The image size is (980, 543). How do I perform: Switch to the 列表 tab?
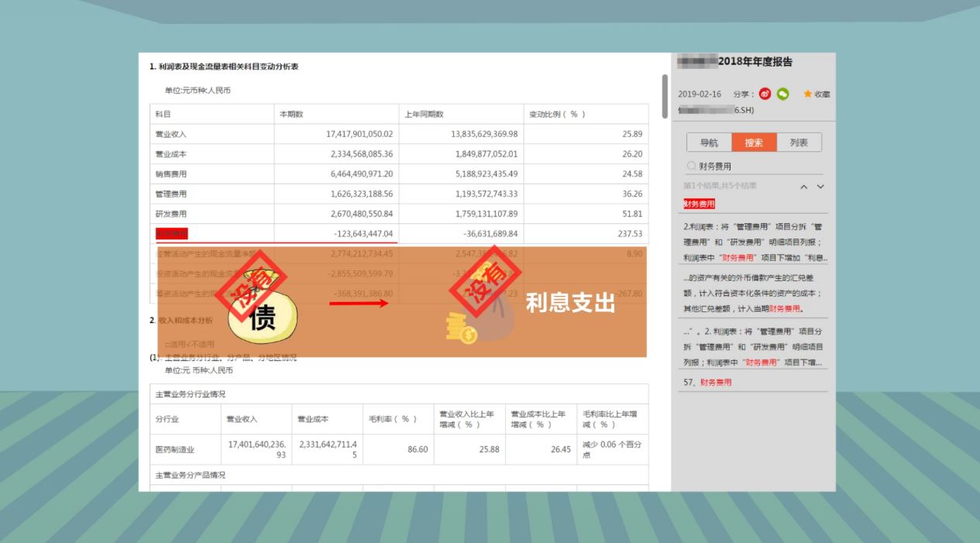(x=799, y=143)
